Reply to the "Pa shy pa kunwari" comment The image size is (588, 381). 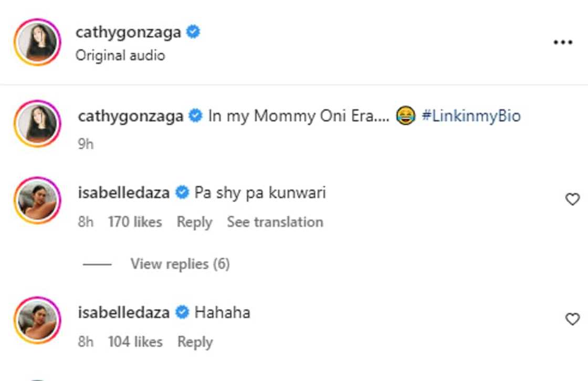click(x=194, y=222)
